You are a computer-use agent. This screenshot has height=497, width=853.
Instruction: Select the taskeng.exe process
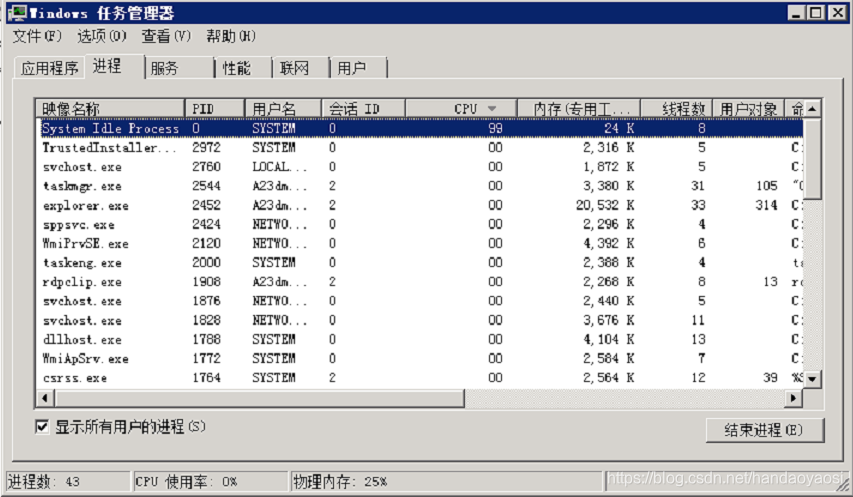(x=420, y=263)
